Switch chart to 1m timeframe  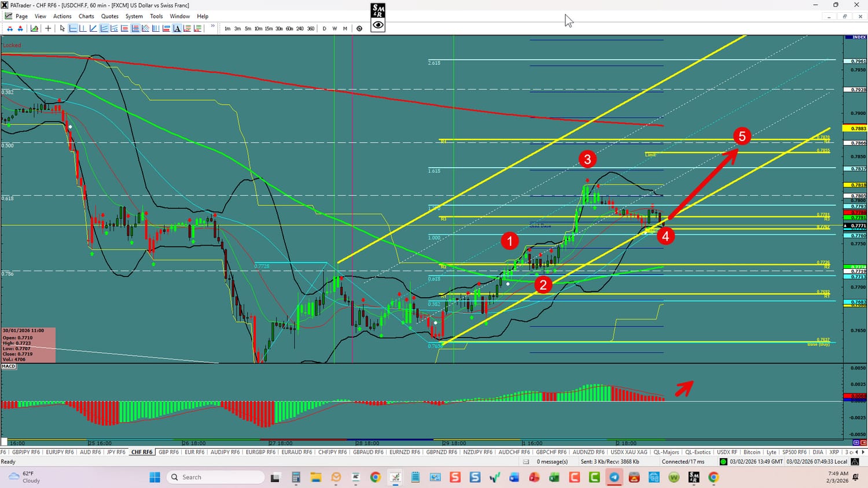point(227,28)
